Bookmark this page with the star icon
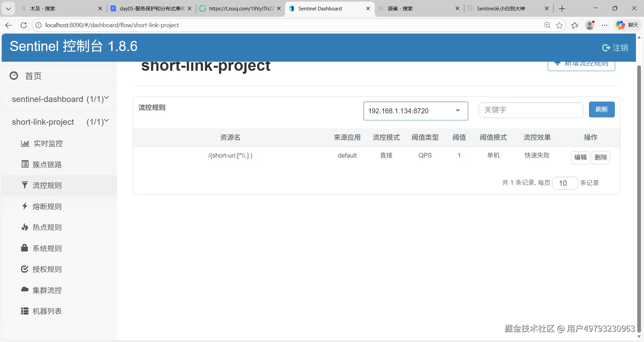644x342 pixels. [x=559, y=25]
